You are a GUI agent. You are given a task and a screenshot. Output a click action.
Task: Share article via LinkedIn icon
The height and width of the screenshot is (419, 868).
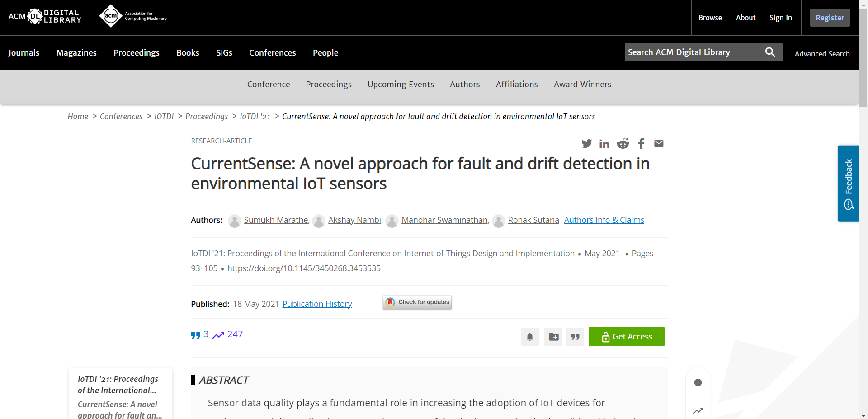coord(604,144)
